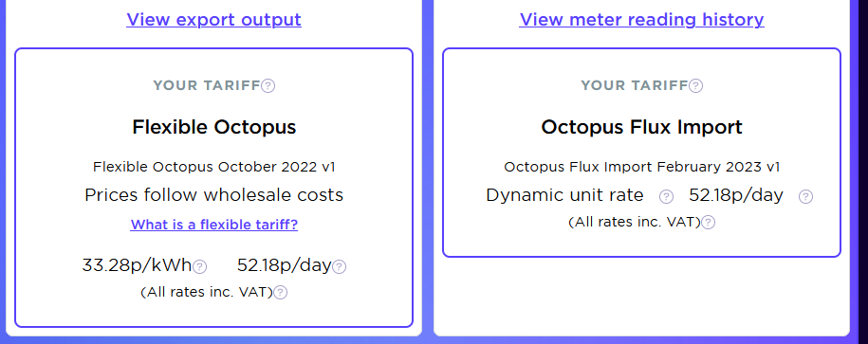Click the Octopus Flux Import tariff heading
This screenshot has width=868, height=344.
tap(641, 127)
